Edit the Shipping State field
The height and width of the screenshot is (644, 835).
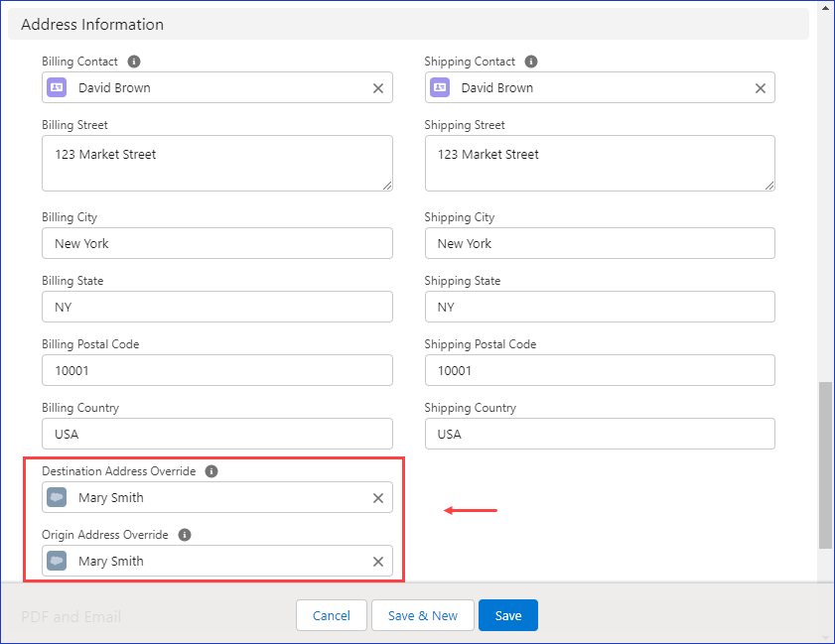[600, 307]
